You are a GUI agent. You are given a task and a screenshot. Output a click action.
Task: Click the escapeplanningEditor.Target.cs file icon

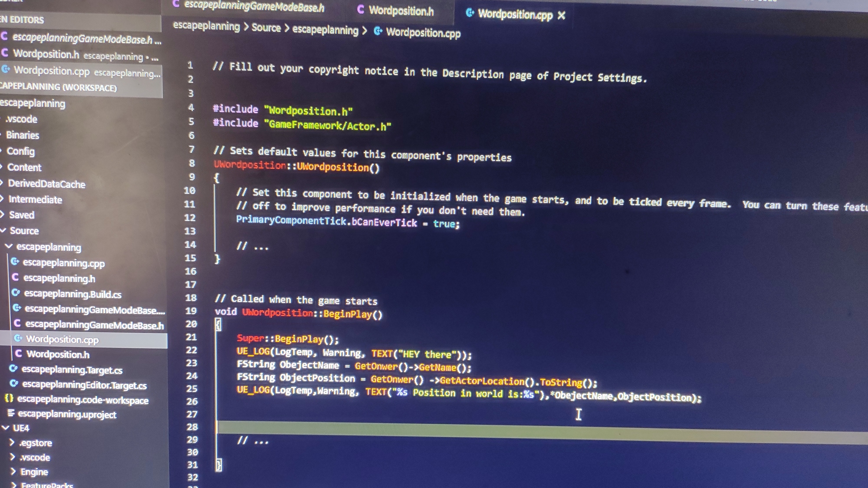coord(14,383)
